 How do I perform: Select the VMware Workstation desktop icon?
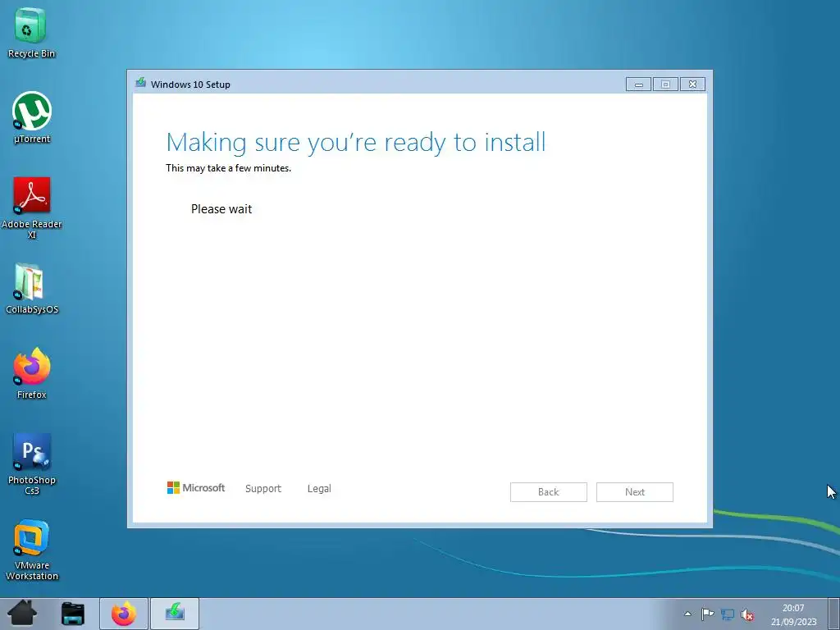pos(32,550)
